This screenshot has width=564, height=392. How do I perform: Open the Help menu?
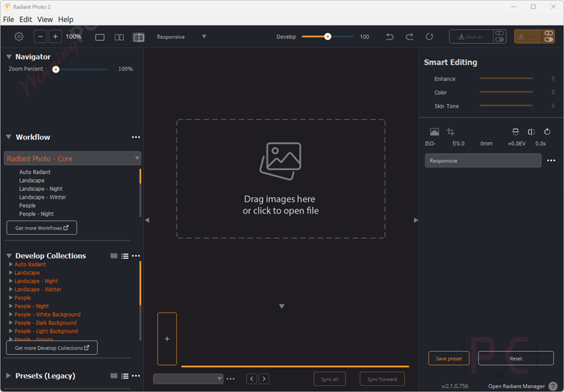click(x=66, y=20)
